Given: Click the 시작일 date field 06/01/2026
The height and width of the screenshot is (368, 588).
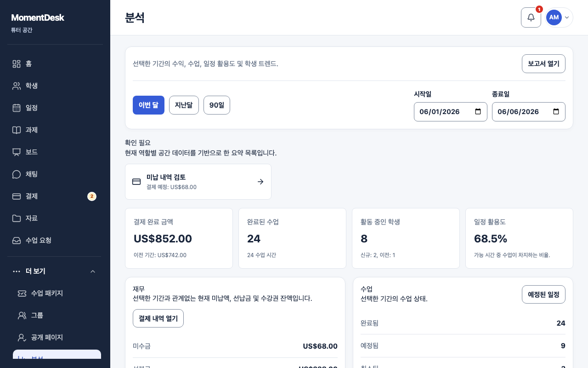Looking at the screenshot, I should (451, 112).
